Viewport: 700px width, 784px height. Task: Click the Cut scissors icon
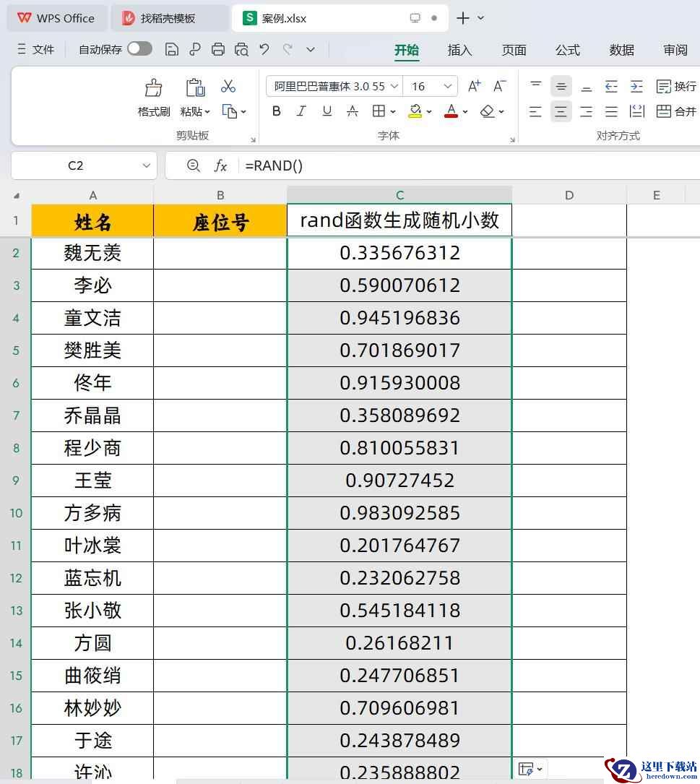tap(228, 87)
